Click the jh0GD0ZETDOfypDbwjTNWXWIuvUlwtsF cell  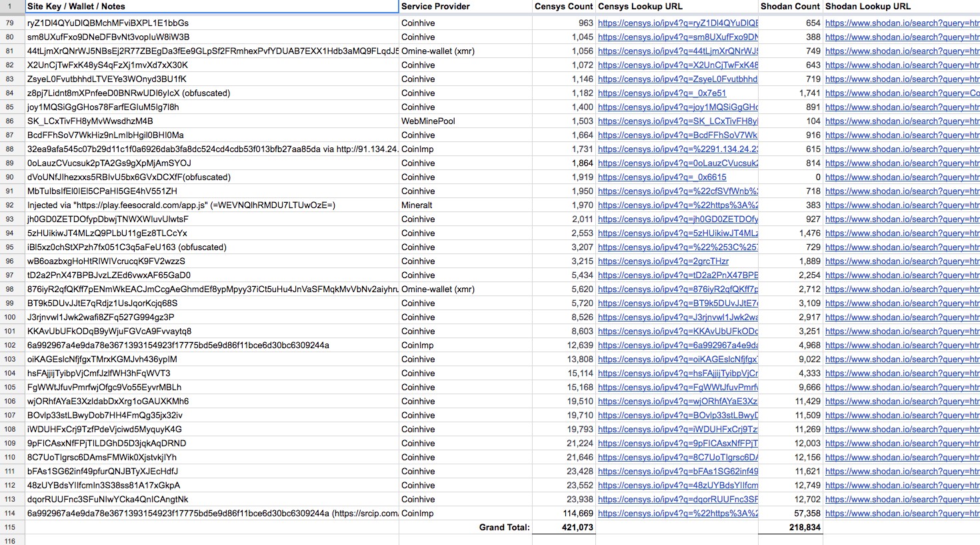212,219
